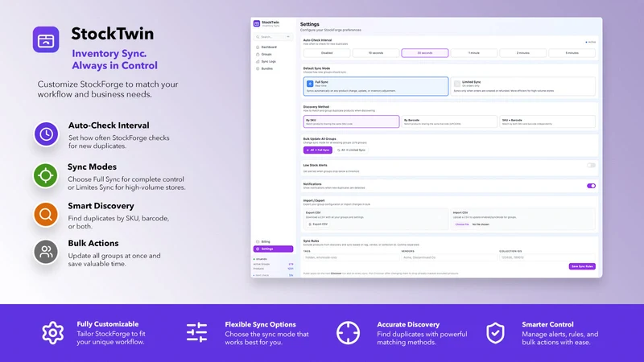Set auto-check interval to 2 minutes
Image resolution: width=644 pixels, height=362 pixels.
click(522, 53)
